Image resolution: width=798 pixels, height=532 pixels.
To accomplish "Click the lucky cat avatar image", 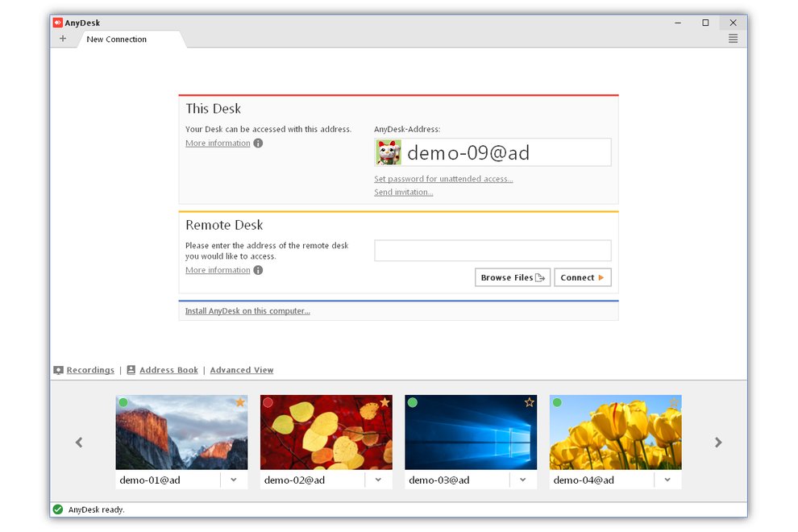I will coord(389,152).
